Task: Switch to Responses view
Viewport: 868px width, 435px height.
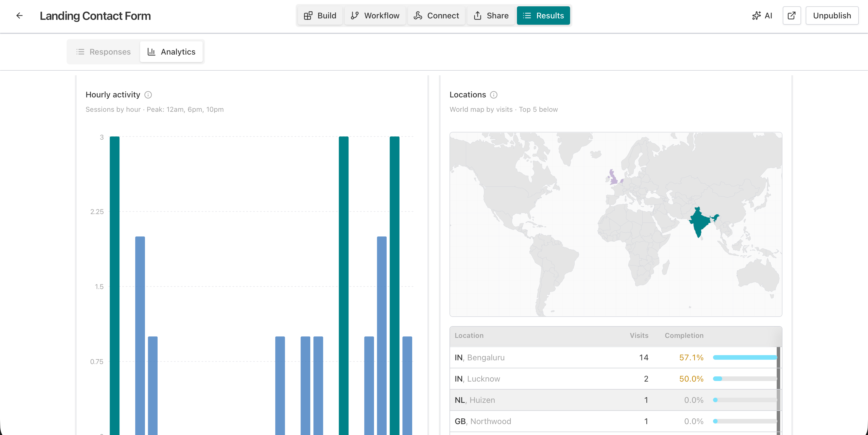Action: [x=103, y=52]
